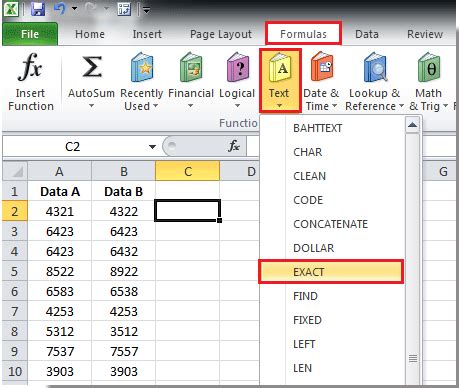459x388 pixels.
Task: Select cell B5 containing 8922
Action: click(x=124, y=271)
